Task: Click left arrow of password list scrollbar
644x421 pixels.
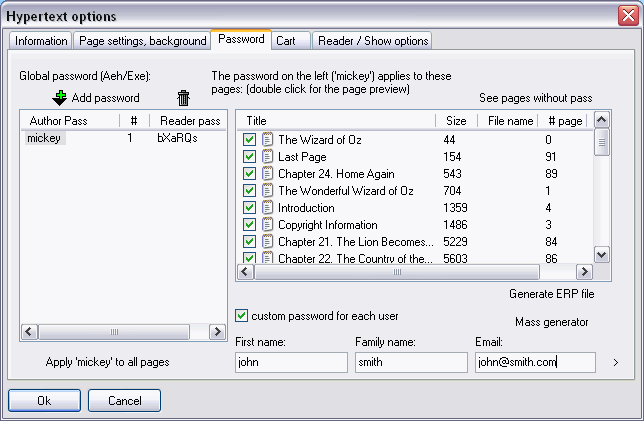Action: [x=29, y=332]
